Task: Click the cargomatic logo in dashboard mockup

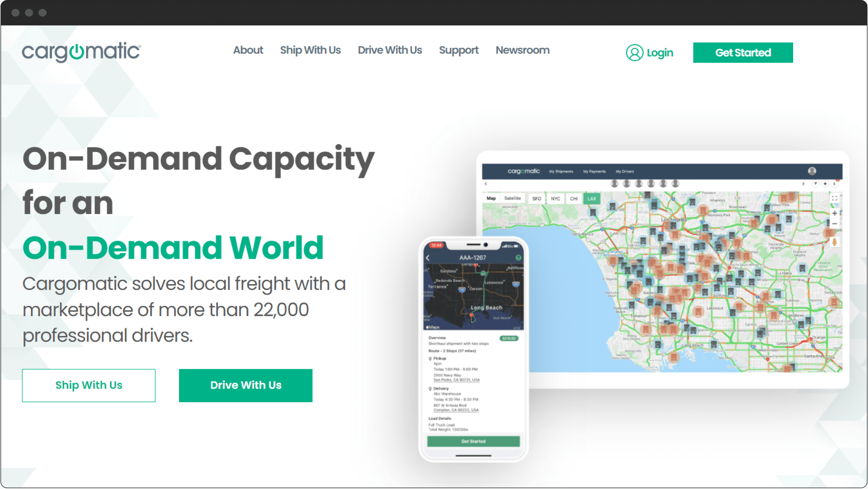Action: tap(523, 171)
